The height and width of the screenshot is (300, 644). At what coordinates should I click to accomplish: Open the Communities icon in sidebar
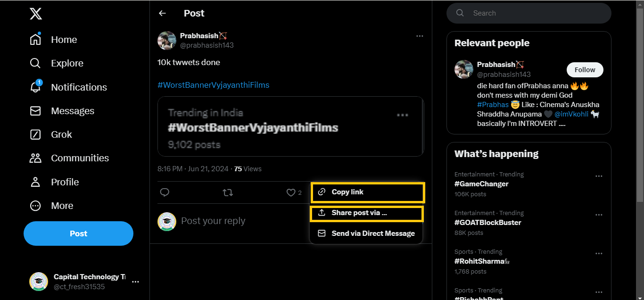coord(35,158)
